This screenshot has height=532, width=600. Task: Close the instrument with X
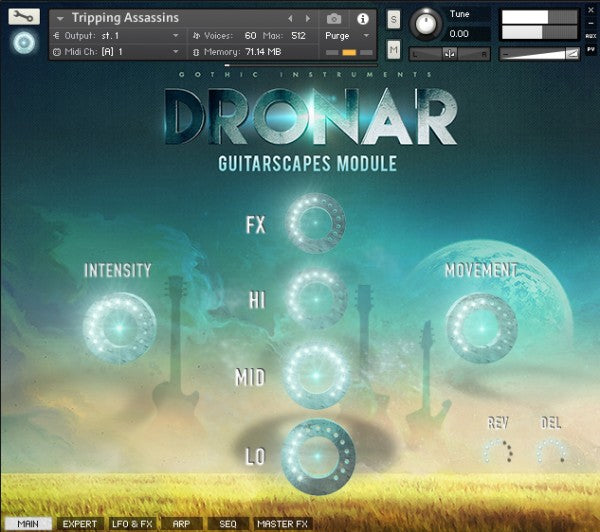(x=591, y=10)
